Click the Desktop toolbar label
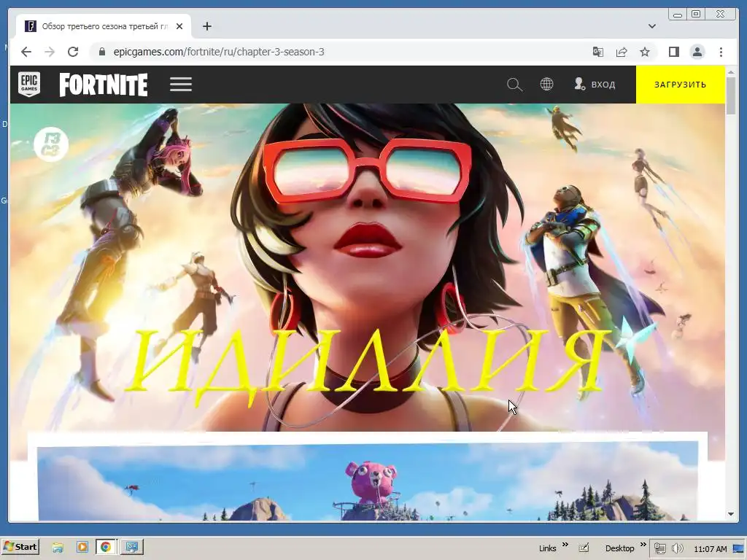The width and height of the screenshot is (747, 560). [619, 548]
